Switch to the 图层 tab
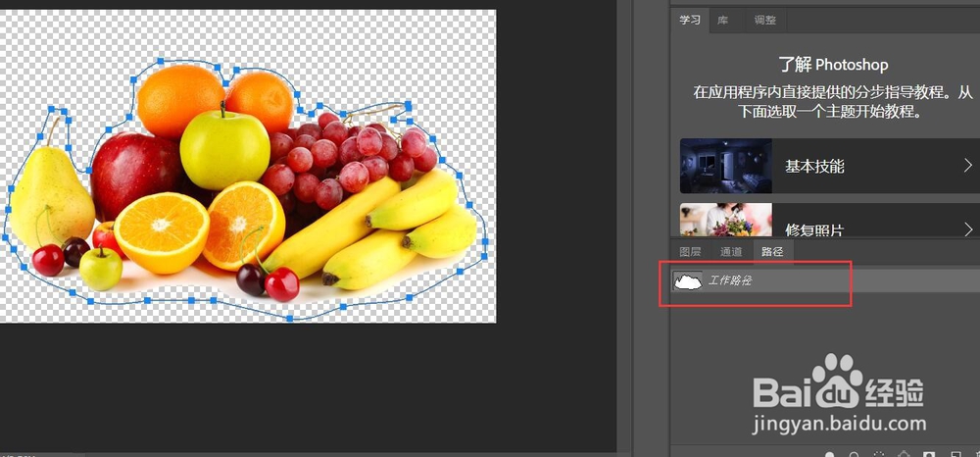The width and height of the screenshot is (980, 457). [690, 251]
